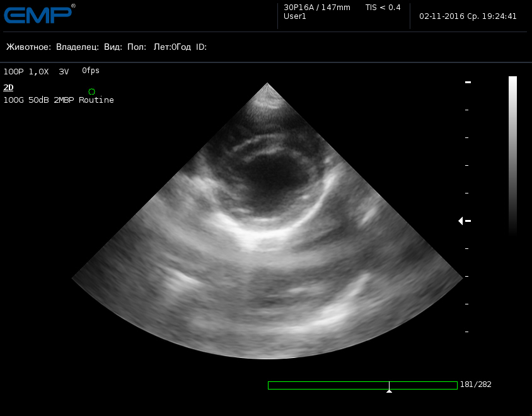Click the '2MBP' frequency value
Viewport: 532px width, 416px height.
pyautogui.click(x=64, y=100)
